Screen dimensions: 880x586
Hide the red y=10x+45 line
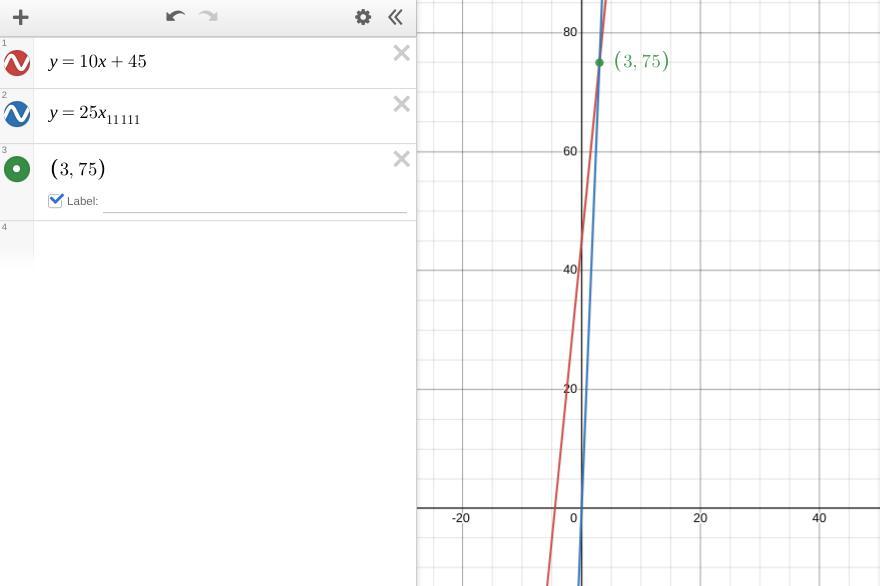tap(17, 62)
